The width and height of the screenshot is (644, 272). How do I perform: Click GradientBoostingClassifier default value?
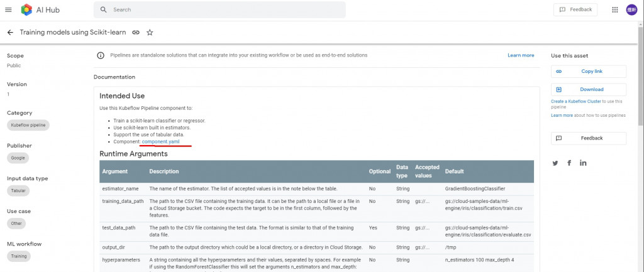475,188
